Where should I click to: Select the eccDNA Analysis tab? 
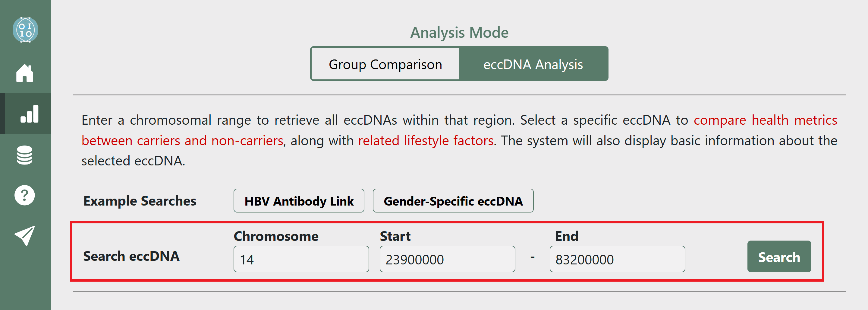point(533,64)
